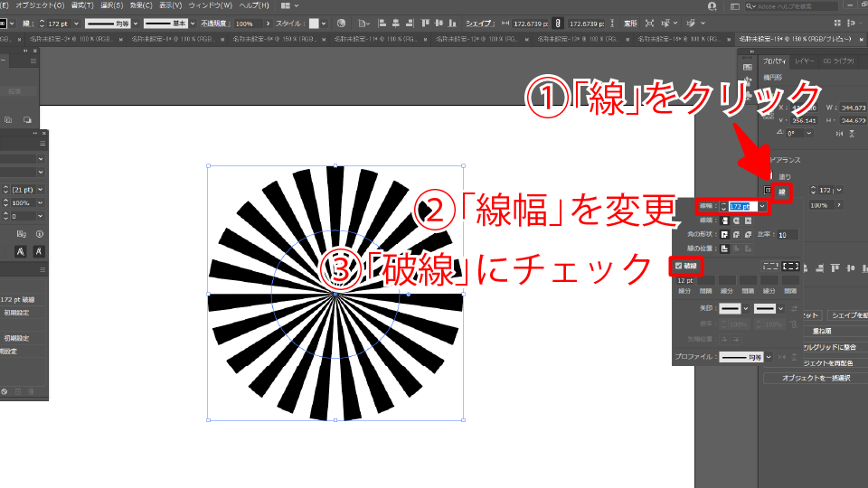This screenshot has width=868, height=488.
Task: Click flip profile along icon in stroke panel
Action: [782, 357]
